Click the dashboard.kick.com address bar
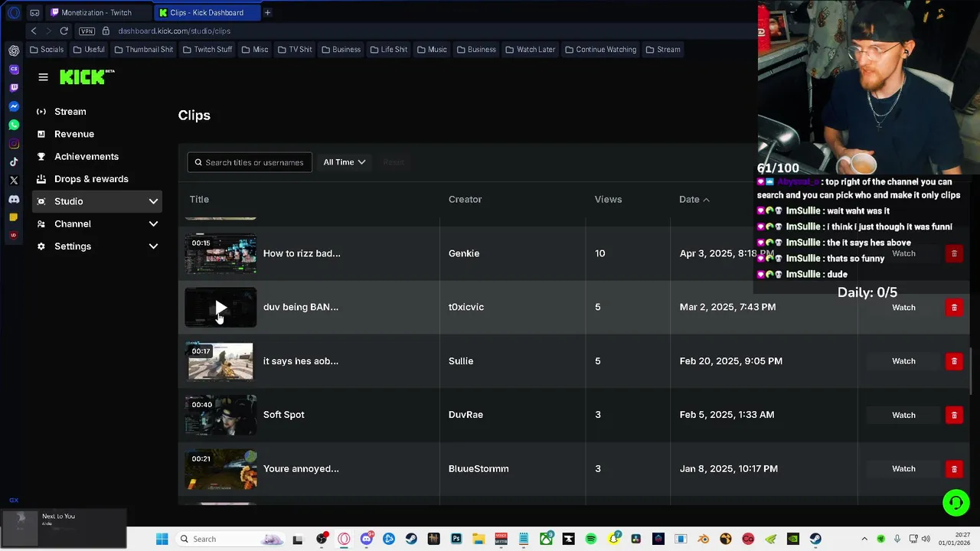The width and height of the screenshot is (980, 551). (174, 31)
